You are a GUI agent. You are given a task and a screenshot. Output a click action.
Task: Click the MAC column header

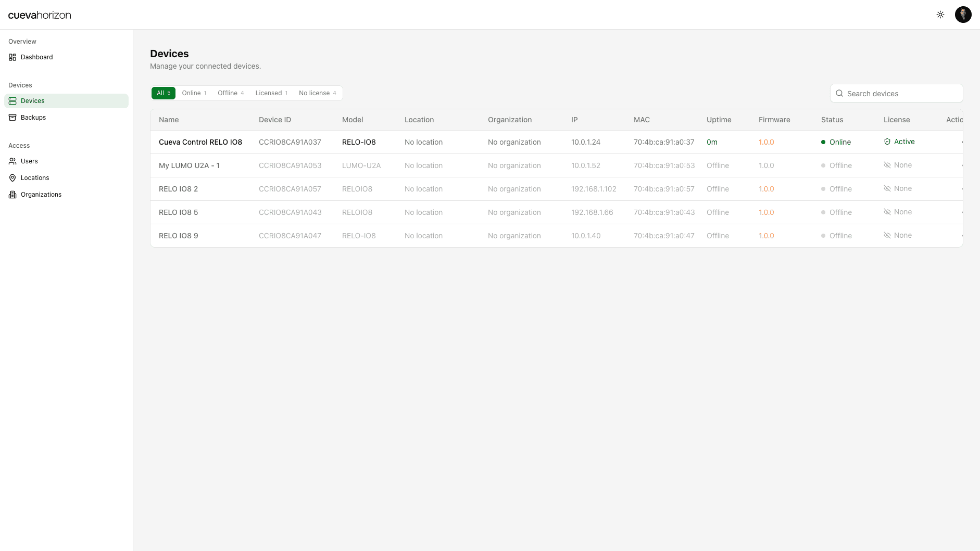642,120
